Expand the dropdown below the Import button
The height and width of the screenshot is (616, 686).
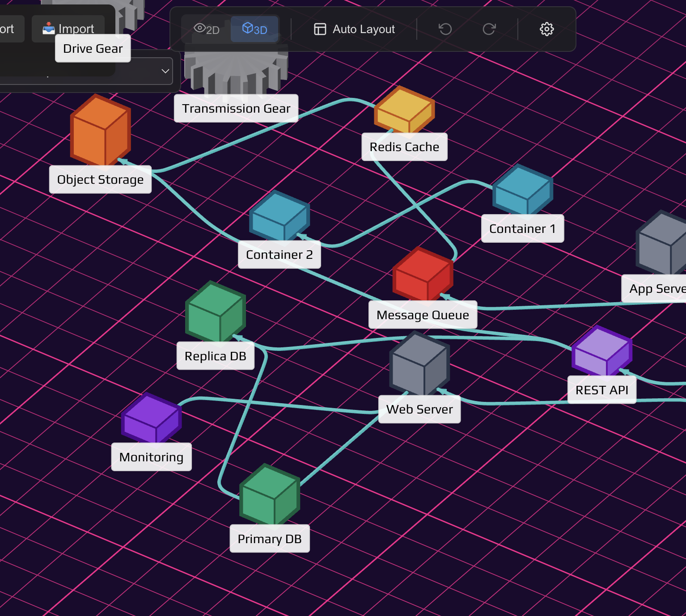pos(165,70)
